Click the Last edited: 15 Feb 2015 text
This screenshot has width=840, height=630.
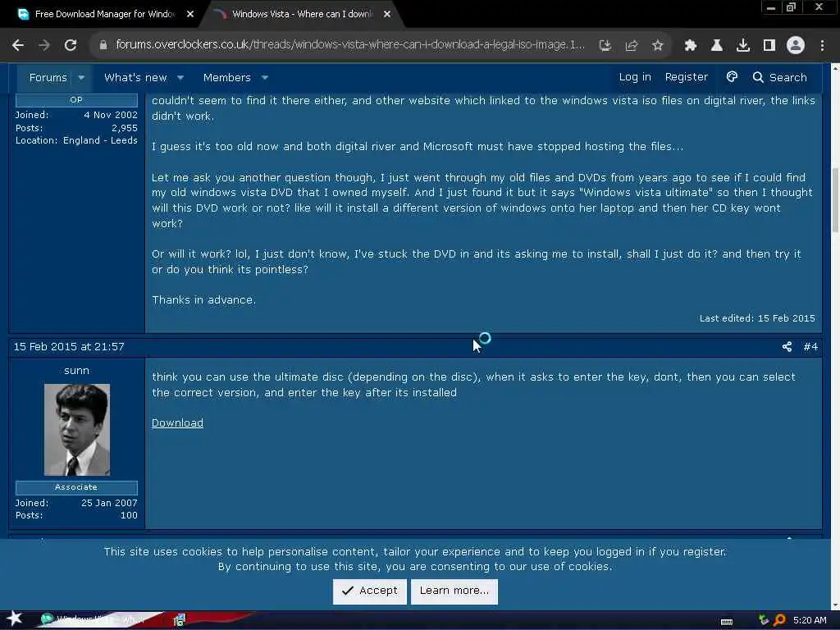[757, 318]
